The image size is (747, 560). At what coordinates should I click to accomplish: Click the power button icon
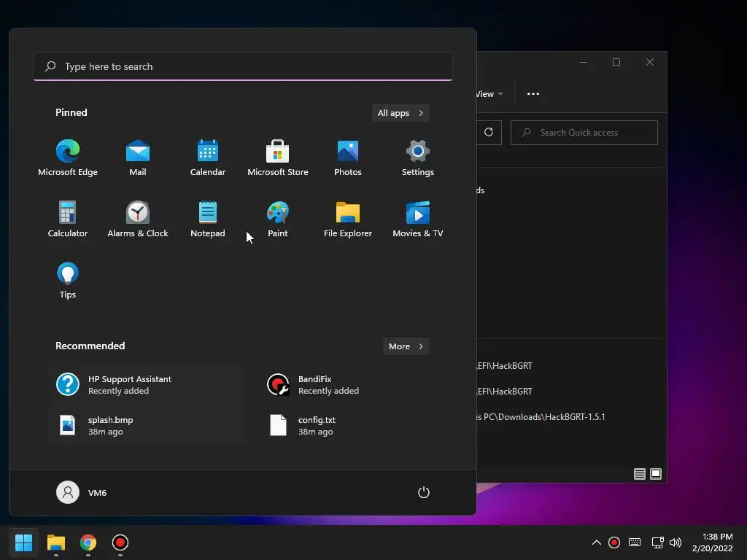[x=424, y=492]
